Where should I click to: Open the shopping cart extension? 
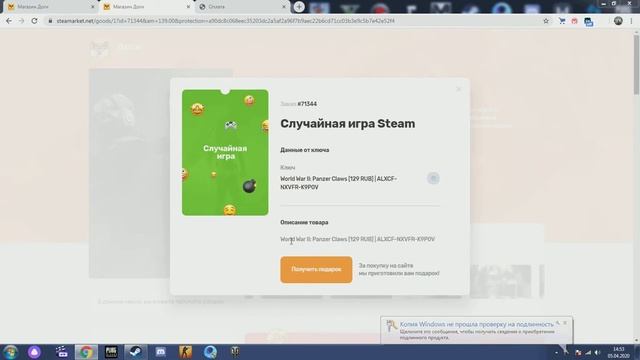(562, 21)
